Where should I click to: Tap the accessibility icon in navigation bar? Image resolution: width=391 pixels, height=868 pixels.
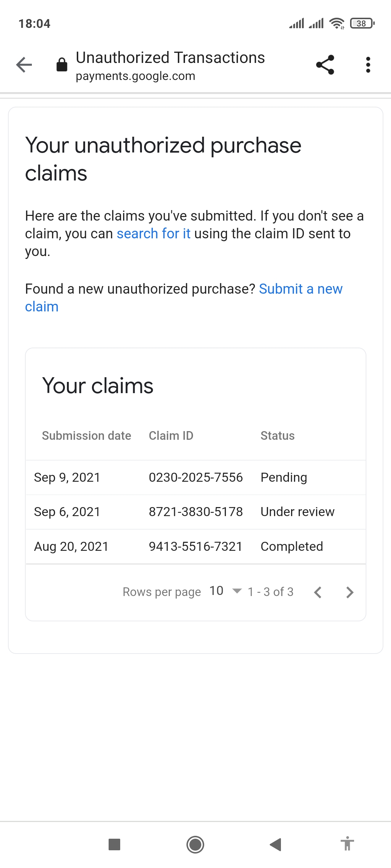[347, 845]
